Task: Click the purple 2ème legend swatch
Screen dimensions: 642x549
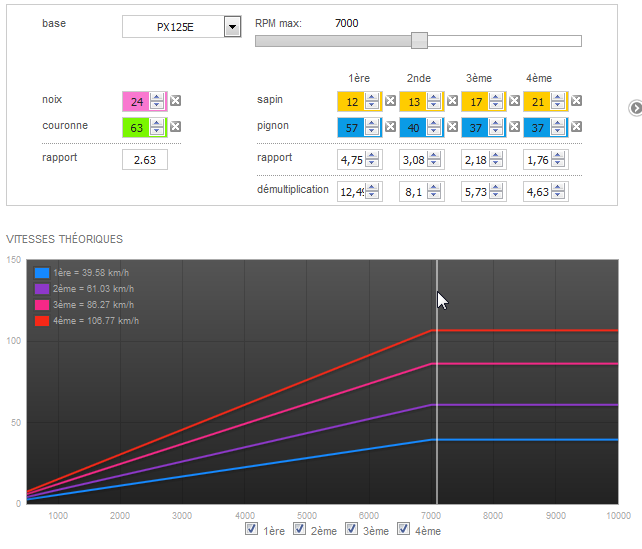Action: tap(42, 289)
